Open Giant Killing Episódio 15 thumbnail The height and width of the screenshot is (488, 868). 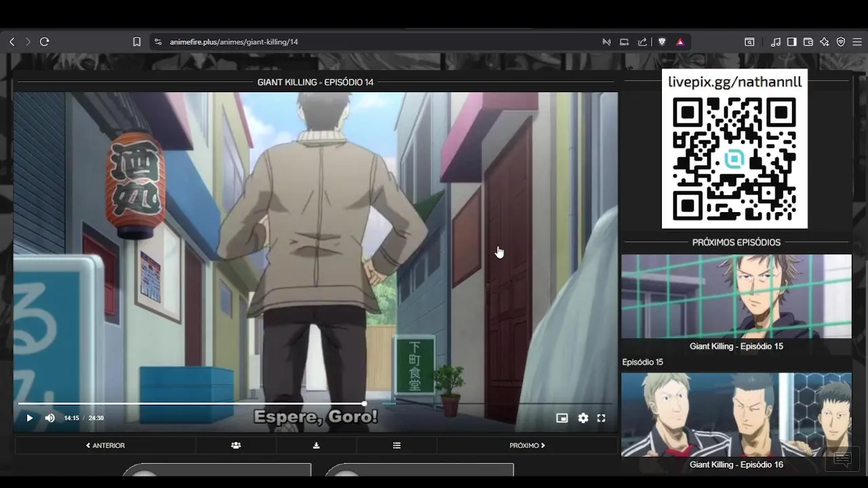click(736, 296)
